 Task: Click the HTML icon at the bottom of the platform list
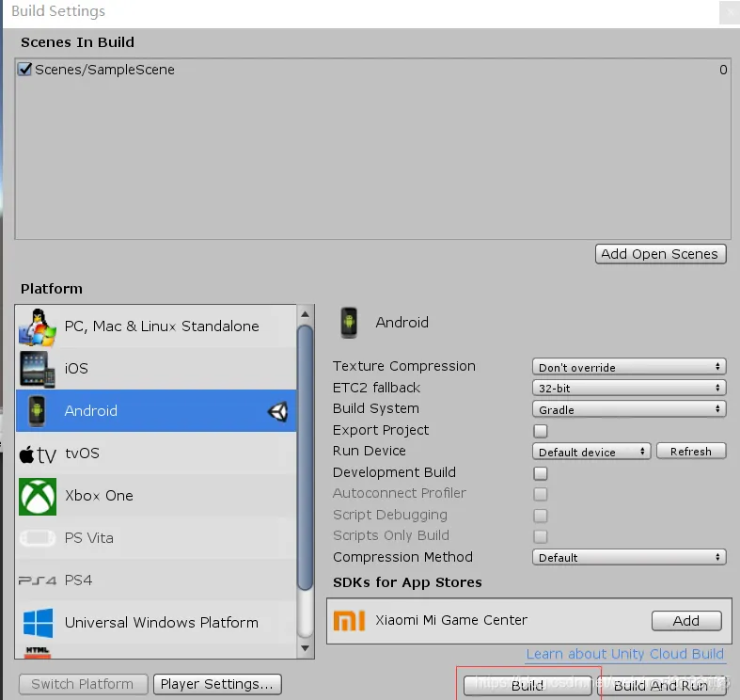[x=38, y=652]
